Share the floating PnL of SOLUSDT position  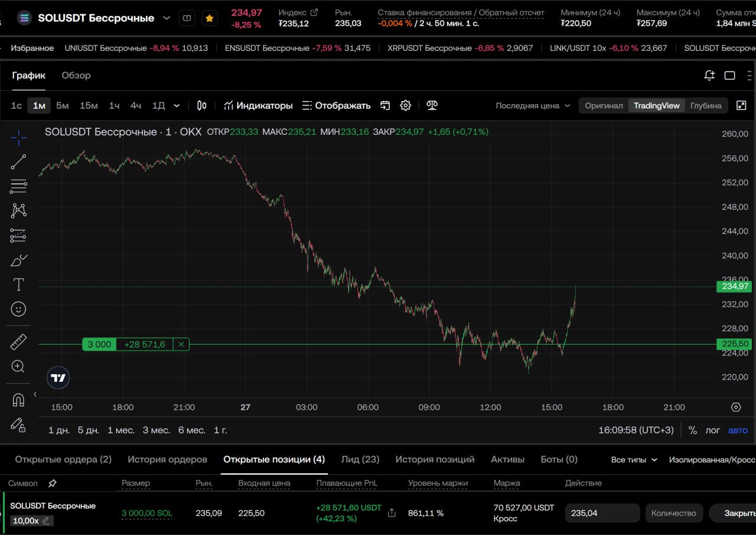[392, 513]
